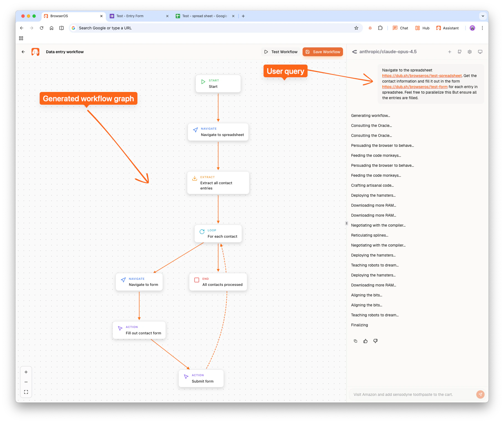Image resolution: width=504 pixels, height=423 pixels.
Task: Select the For each contact loop node
Action: tap(218, 234)
